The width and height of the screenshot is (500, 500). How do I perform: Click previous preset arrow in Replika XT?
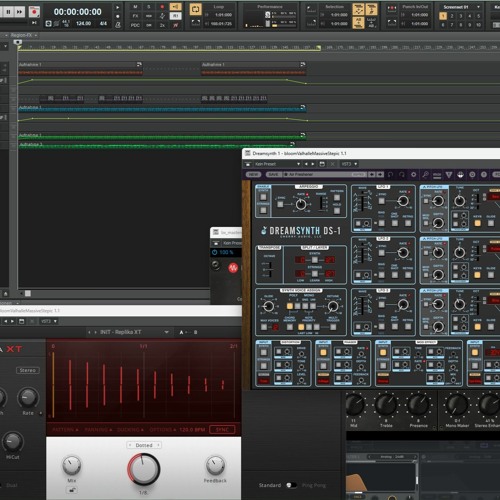click(89, 332)
